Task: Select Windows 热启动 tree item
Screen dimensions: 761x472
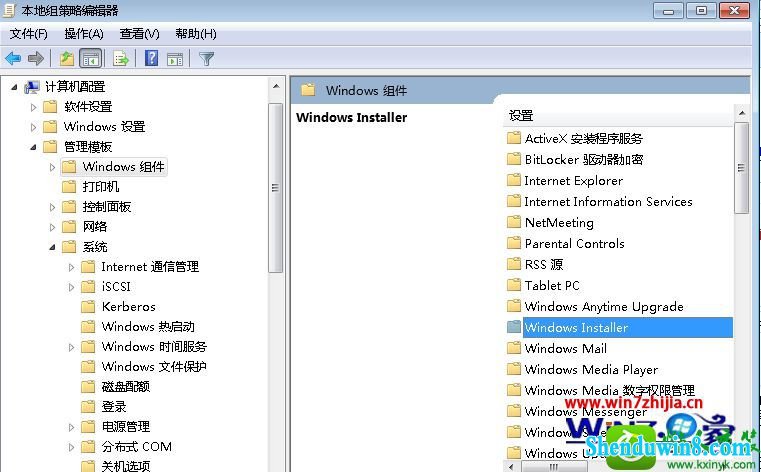Action: pos(148,326)
